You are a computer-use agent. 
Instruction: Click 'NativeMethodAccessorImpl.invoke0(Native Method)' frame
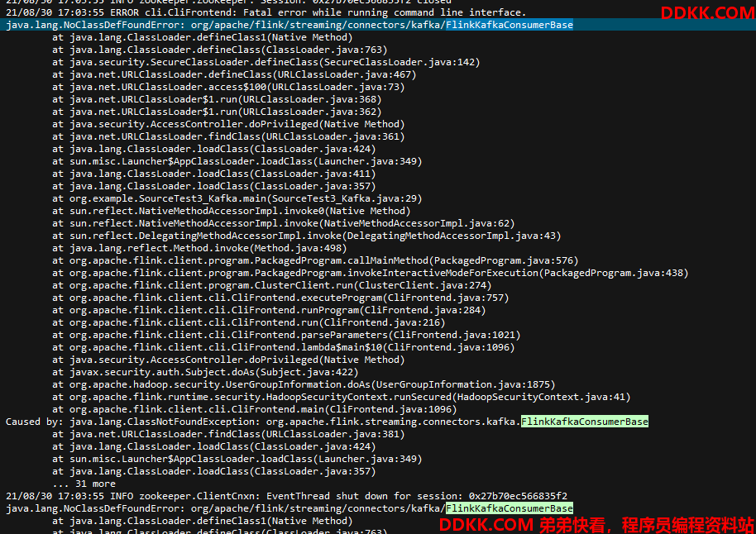pos(232,211)
